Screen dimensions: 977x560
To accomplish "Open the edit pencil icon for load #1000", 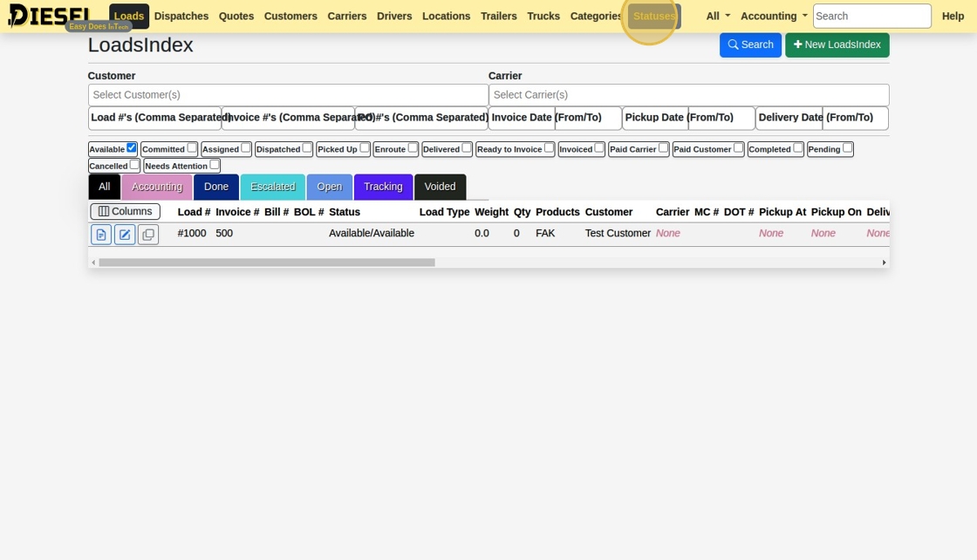I will (125, 235).
